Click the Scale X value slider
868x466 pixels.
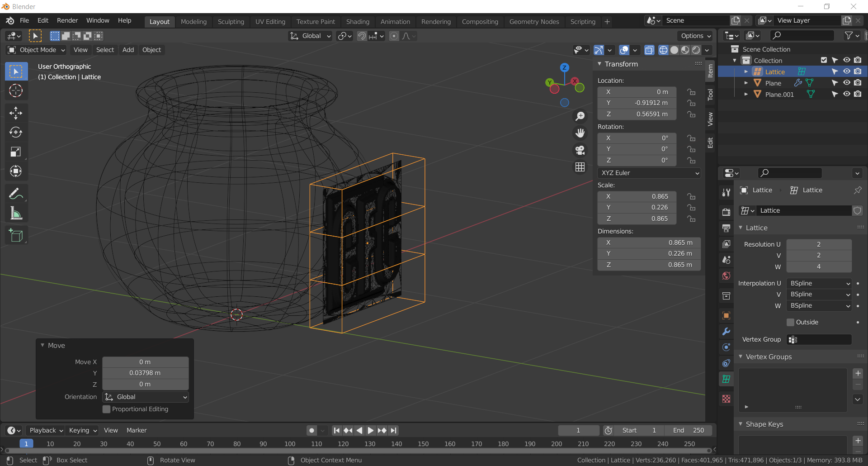637,196
